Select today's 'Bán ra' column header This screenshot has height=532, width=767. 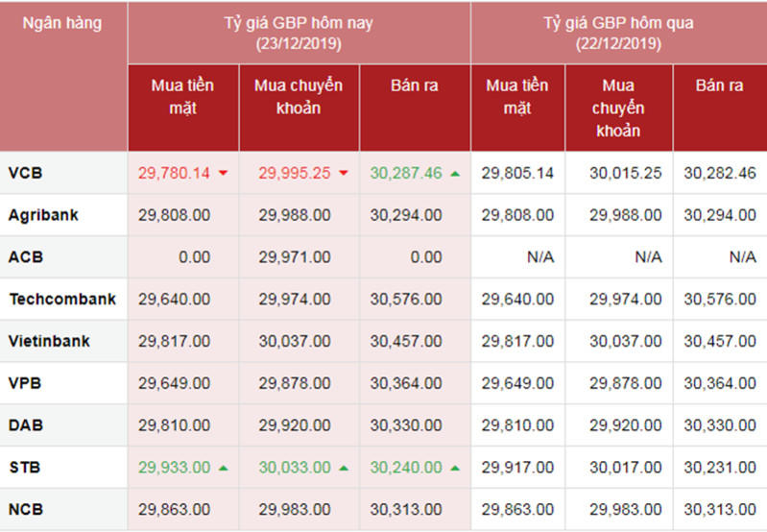(415, 85)
